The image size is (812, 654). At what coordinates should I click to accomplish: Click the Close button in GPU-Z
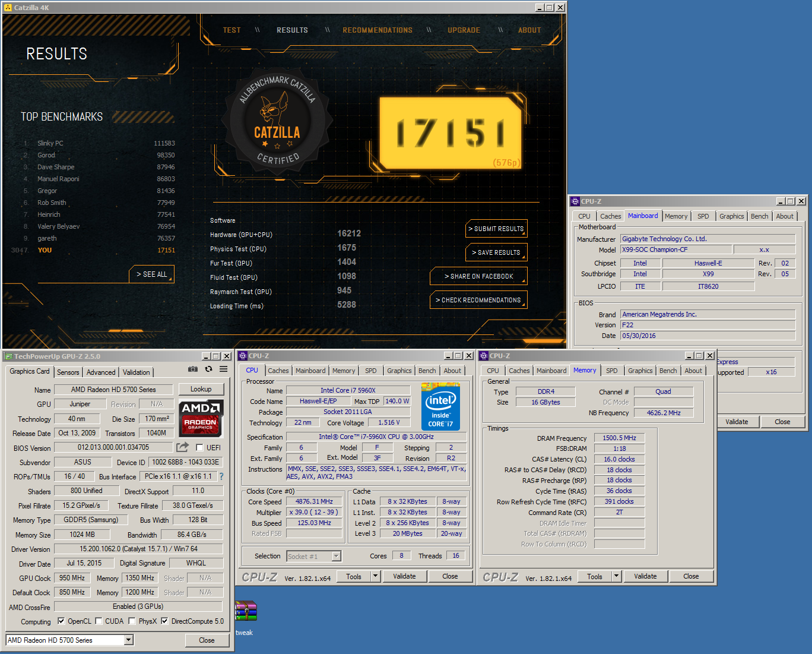coord(207,640)
